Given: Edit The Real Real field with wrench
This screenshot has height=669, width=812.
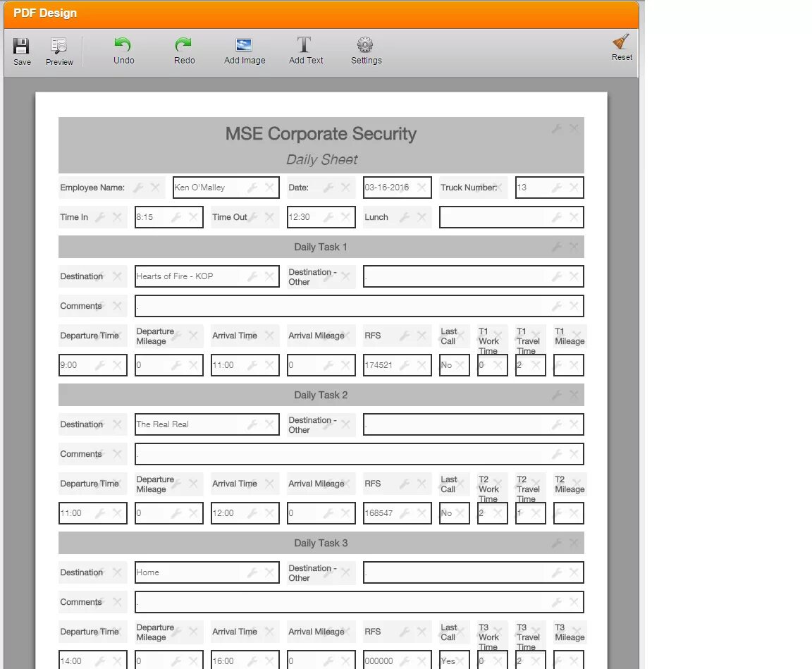Looking at the screenshot, I should pos(253,424).
